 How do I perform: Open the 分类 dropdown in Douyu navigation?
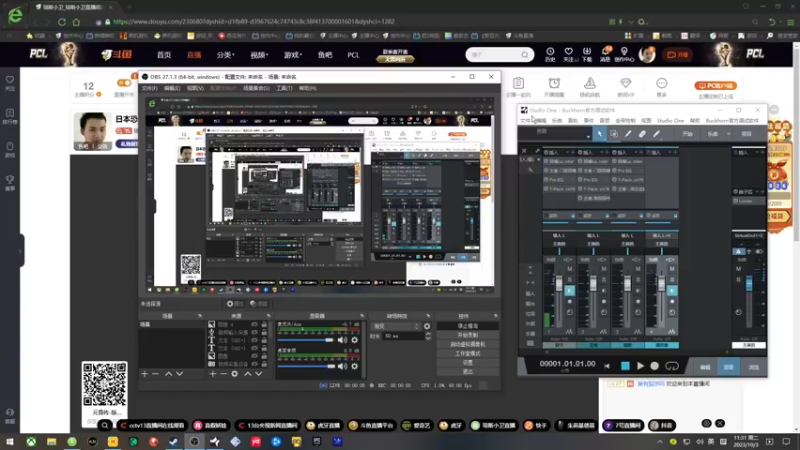[225, 55]
